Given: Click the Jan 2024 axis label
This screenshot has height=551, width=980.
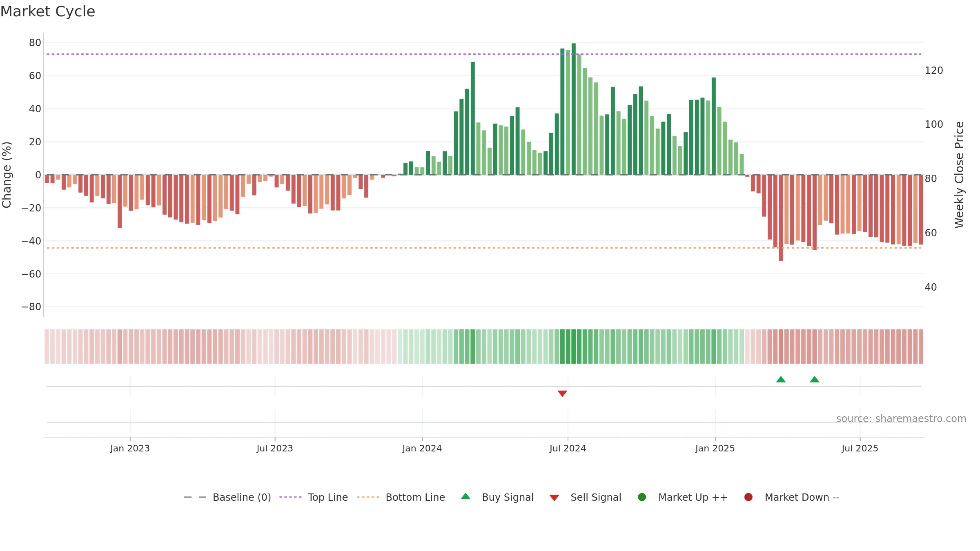Looking at the screenshot, I should [422, 448].
